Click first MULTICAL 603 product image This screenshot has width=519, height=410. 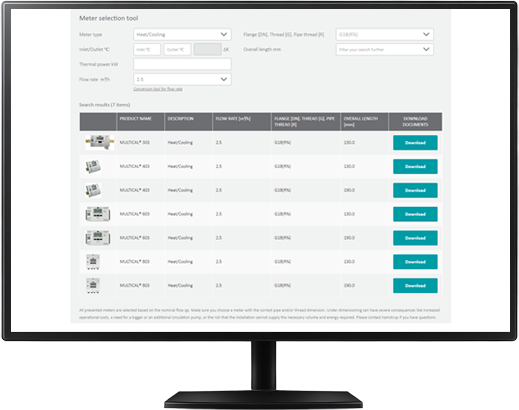(98, 214)
